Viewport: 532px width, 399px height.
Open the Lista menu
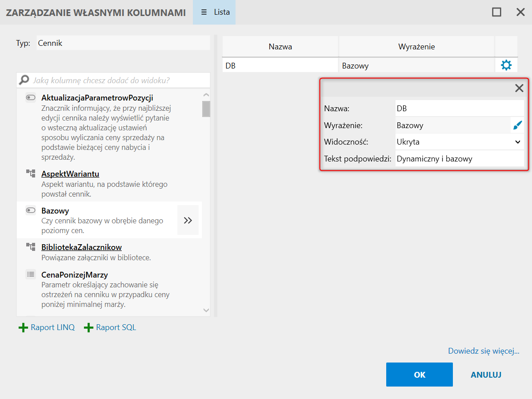click(214, 12)
